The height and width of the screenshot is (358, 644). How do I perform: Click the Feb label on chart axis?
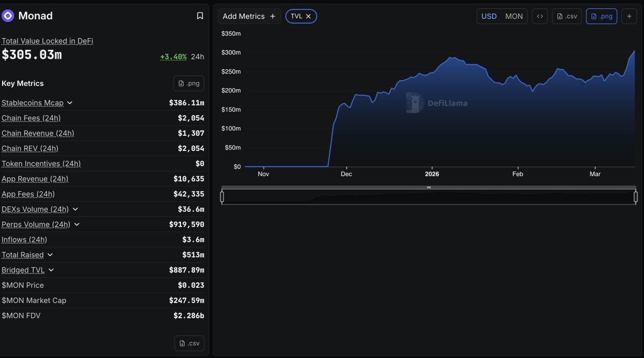[517, 174]
